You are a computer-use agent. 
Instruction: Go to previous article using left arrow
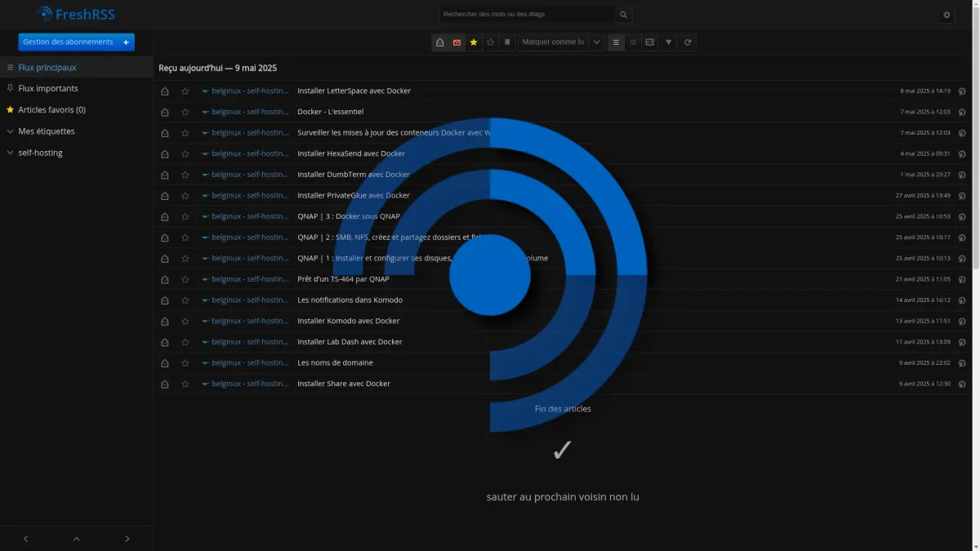coord(25,539)
